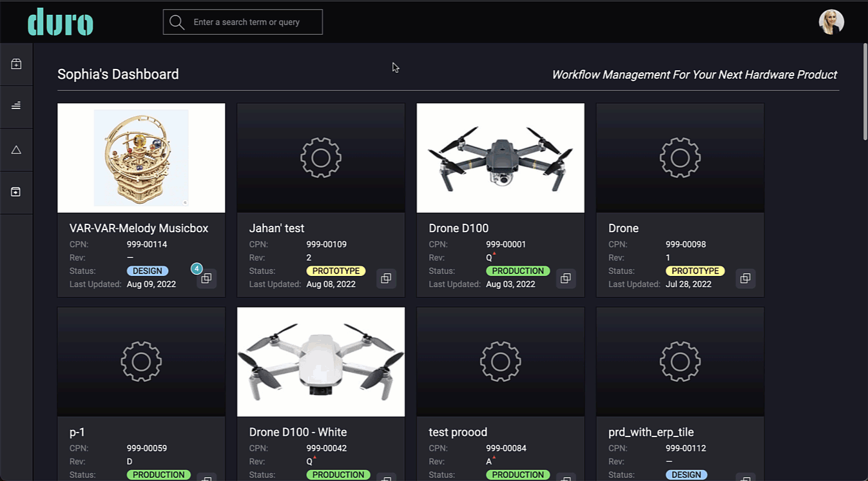
Task: Open the Drone D100 product image
Action: click(501, 158)
